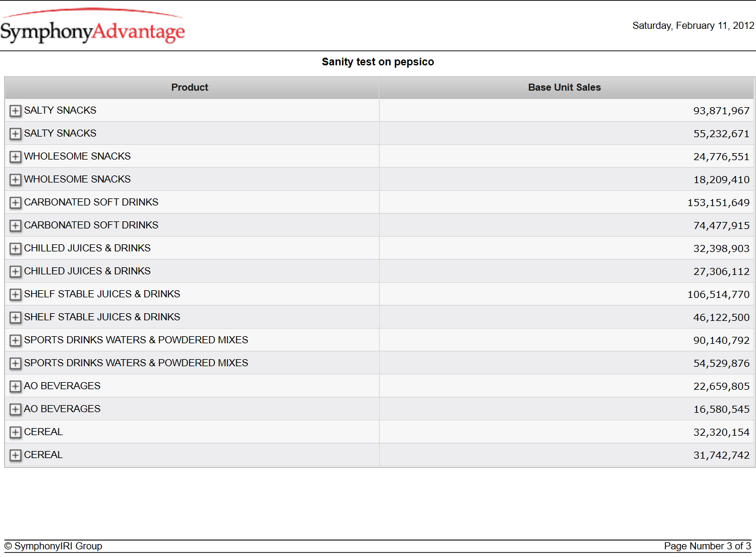Select the value 32,398,903

point(721,248)
